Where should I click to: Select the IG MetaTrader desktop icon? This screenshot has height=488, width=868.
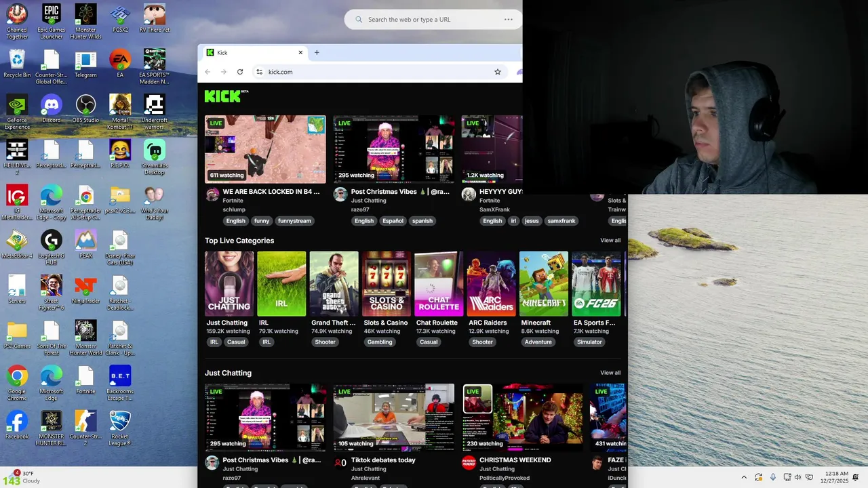[17, 203]
